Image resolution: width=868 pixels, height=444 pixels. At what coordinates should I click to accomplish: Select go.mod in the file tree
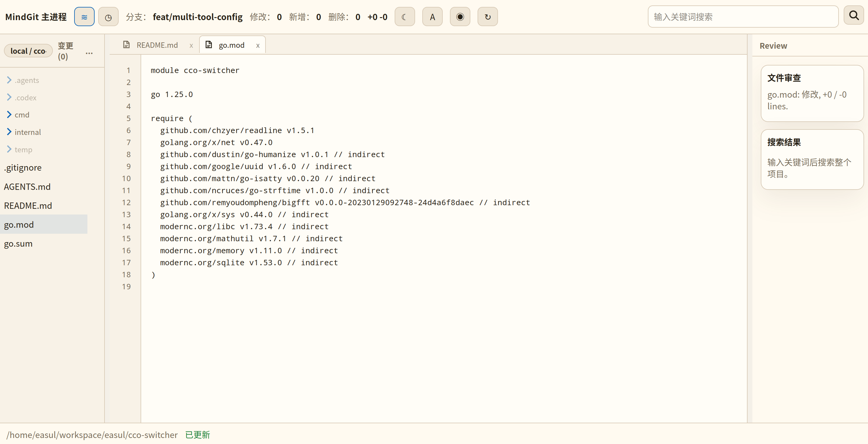tap(44, 224)
